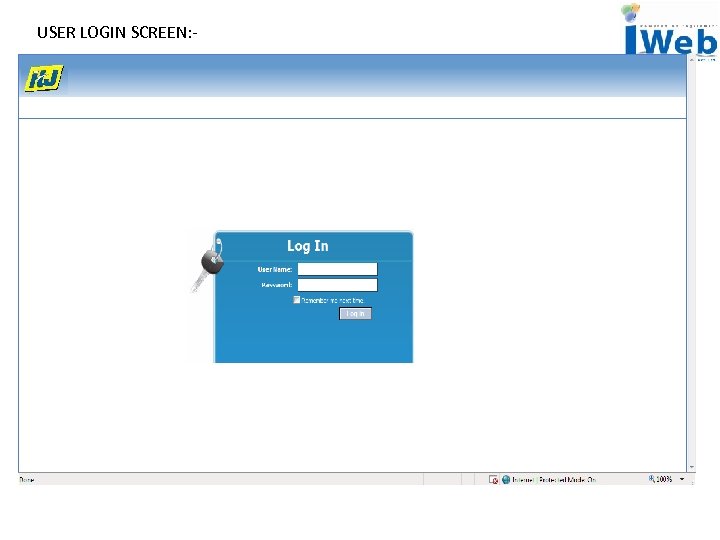Click the Log In button
The height and width of the screenshot is (540, 720).
point(355,314)
